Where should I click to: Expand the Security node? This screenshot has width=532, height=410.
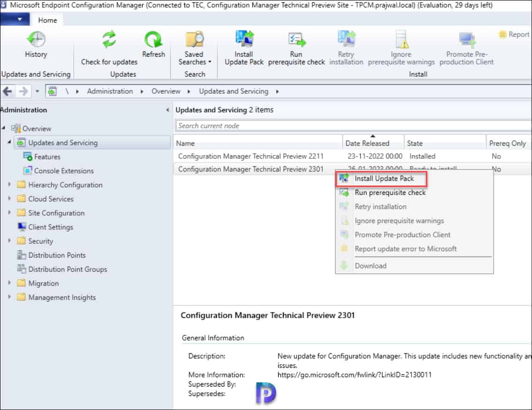pos(9,240)
